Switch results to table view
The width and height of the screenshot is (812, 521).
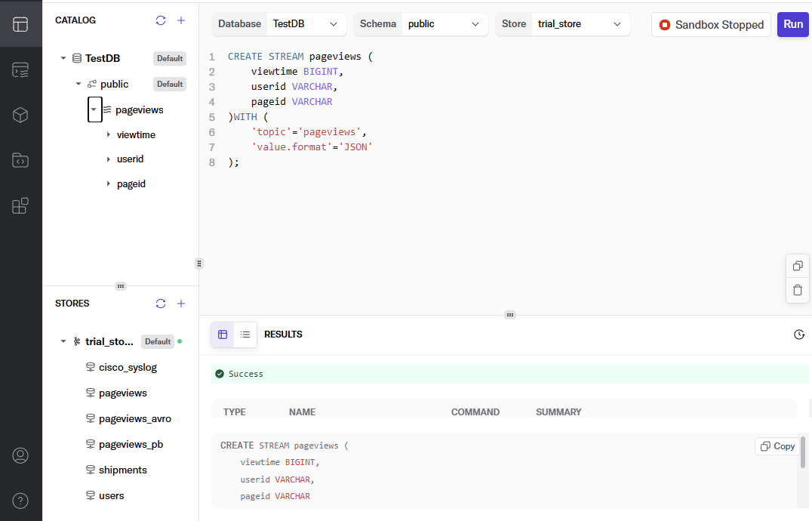(x=222, y=334)
